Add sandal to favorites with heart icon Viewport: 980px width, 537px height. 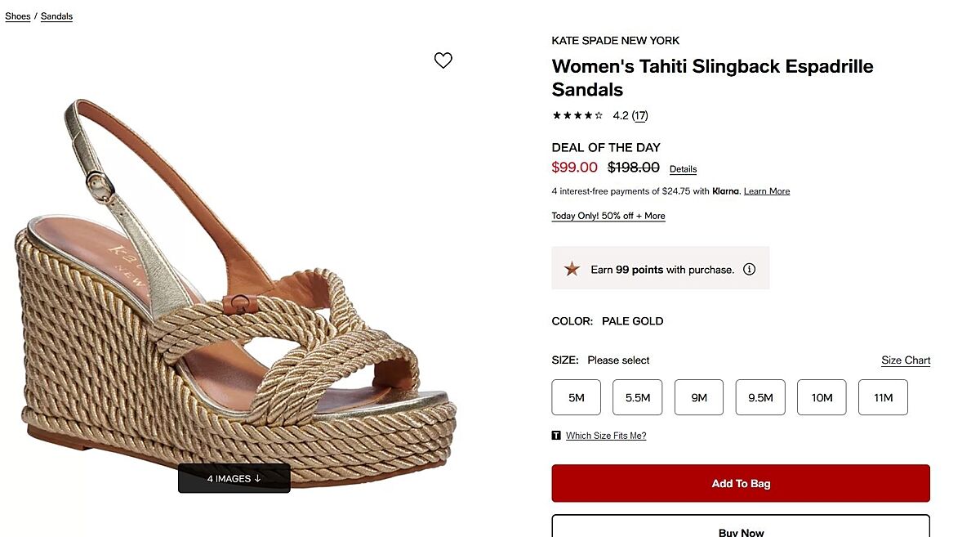coord(443,60)
